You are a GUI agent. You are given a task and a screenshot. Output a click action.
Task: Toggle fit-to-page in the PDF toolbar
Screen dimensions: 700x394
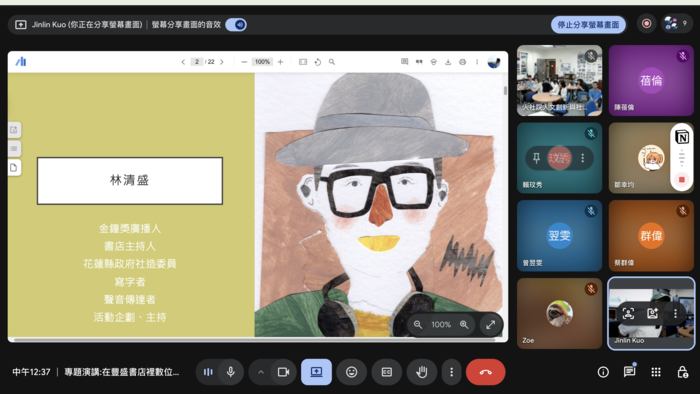point(303,62)
